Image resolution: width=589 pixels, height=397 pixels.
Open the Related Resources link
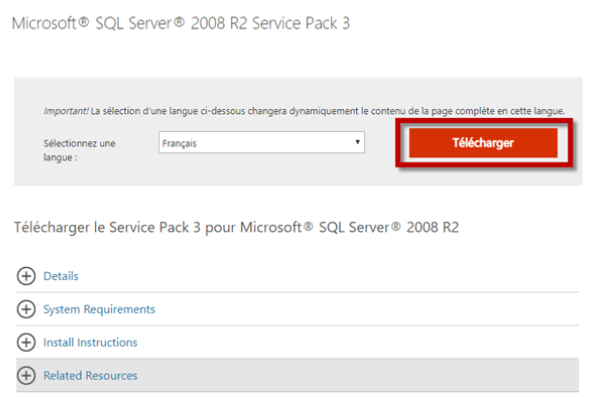pos(90,375)
